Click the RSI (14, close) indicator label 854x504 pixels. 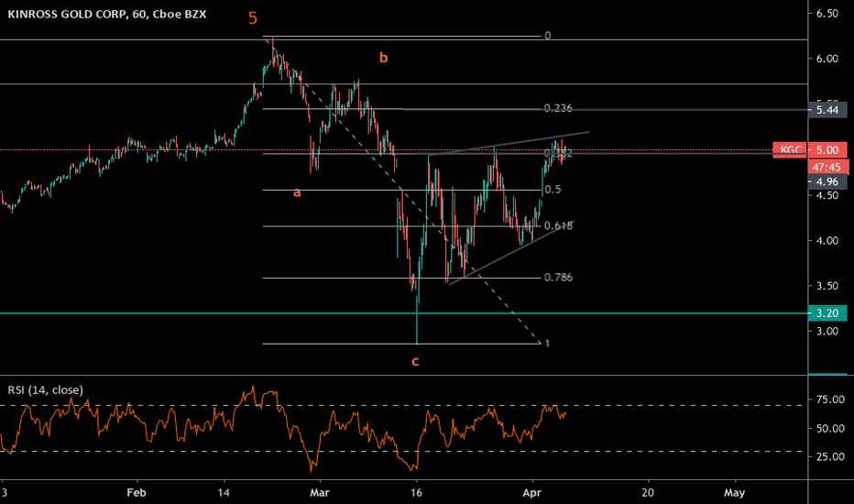tap(45, 390)
